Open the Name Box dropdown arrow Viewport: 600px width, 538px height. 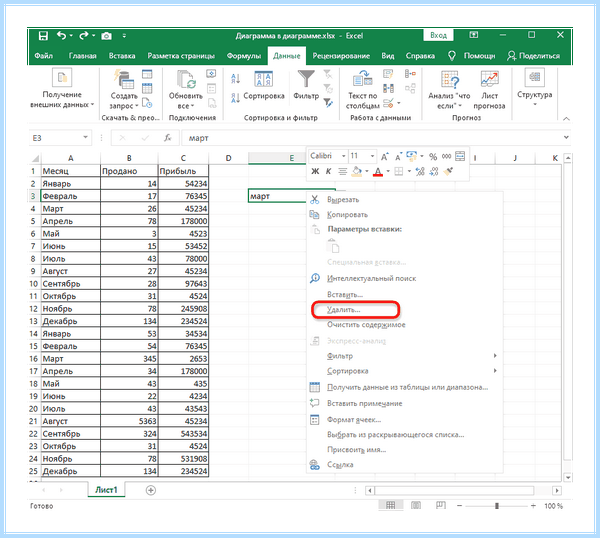click(85, 137)
